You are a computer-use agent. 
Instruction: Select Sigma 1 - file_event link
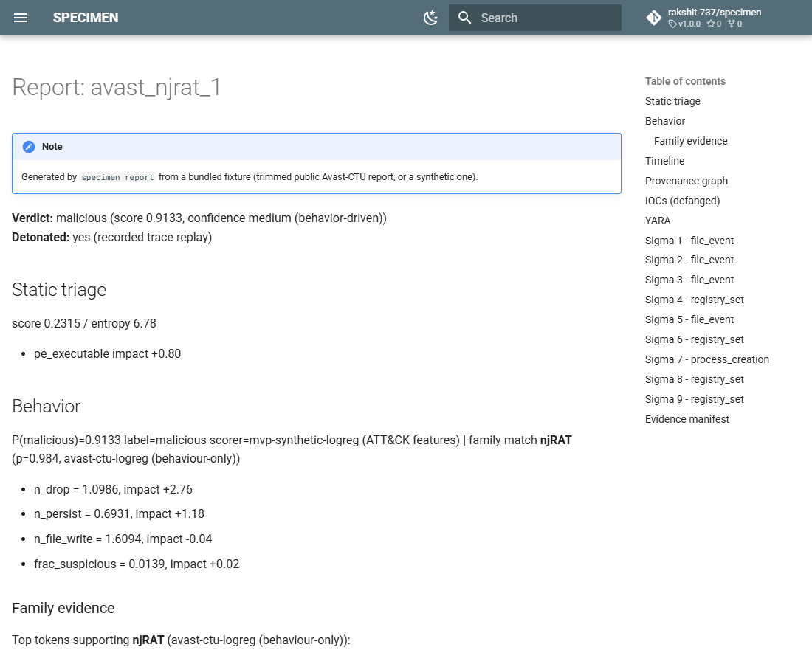pyautogui.click(x=689, y=241)
